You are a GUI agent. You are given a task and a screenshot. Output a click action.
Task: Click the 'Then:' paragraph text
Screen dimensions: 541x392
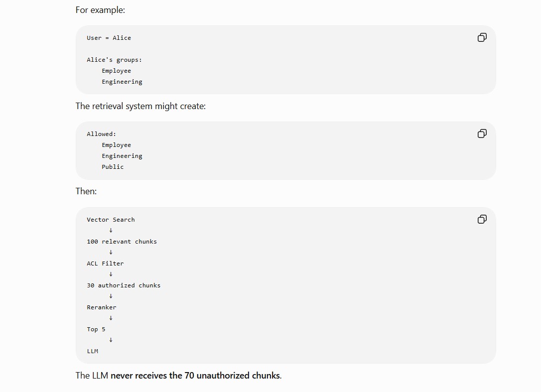click(x=86, y=191)
